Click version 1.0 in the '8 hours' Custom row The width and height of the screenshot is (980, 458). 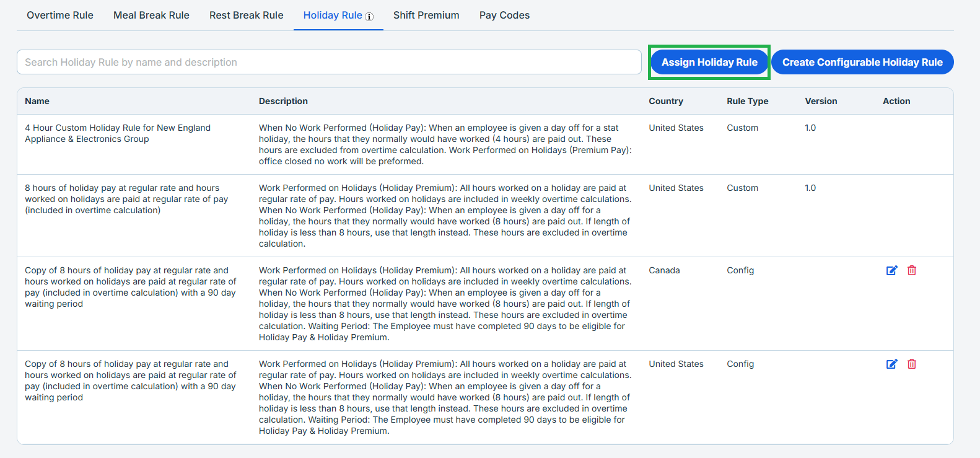(x=810, y=188)
